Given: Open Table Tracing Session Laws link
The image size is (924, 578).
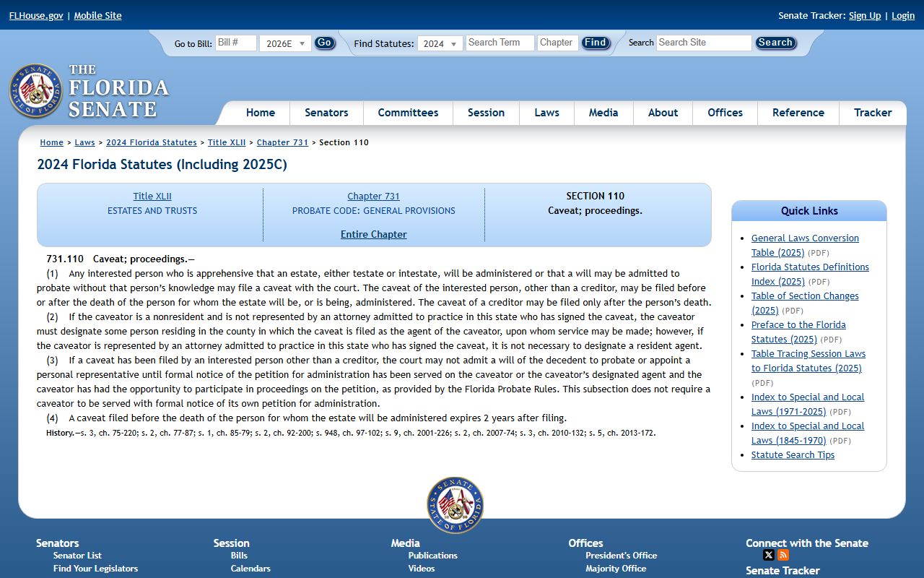Looking at the screenshot, I should click(808, 361).
